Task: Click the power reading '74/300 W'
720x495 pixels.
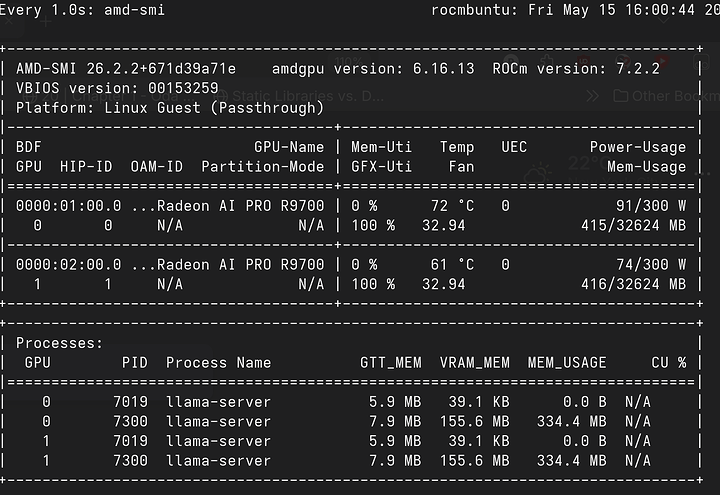Action: coord(651,264)
